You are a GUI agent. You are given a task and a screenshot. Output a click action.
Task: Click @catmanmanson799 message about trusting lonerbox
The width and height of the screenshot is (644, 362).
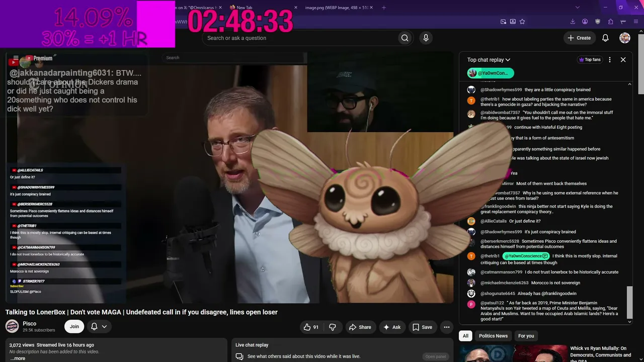pyautogui.click(x=548, y=272)
